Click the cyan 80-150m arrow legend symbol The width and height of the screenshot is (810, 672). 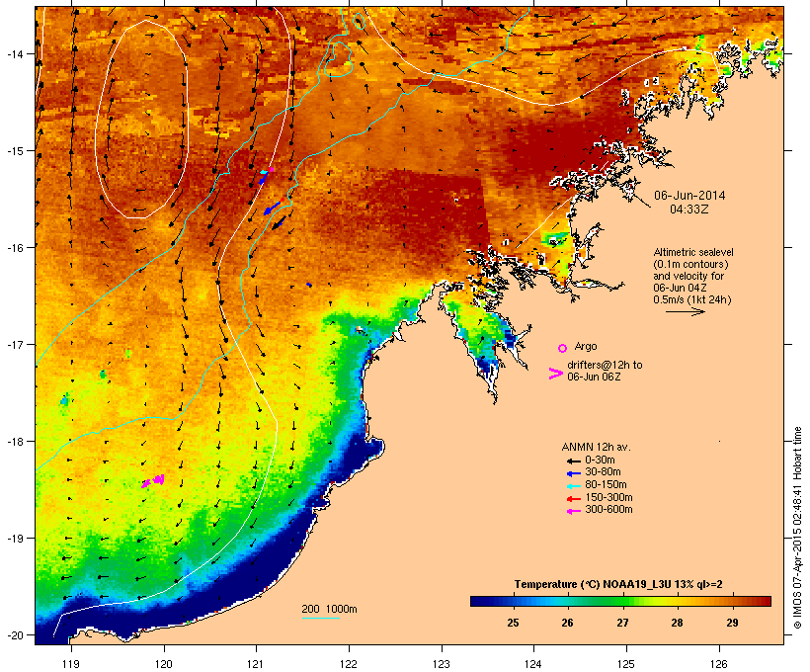click(x=573, y=486)
